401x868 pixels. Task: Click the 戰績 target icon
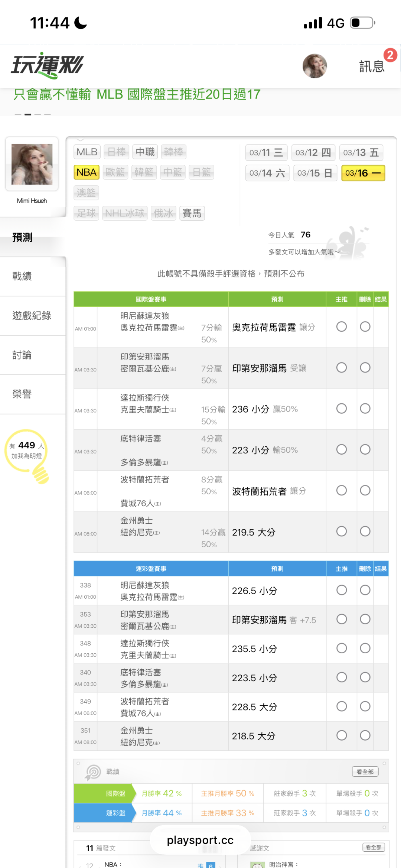click(x=93, y=772)
